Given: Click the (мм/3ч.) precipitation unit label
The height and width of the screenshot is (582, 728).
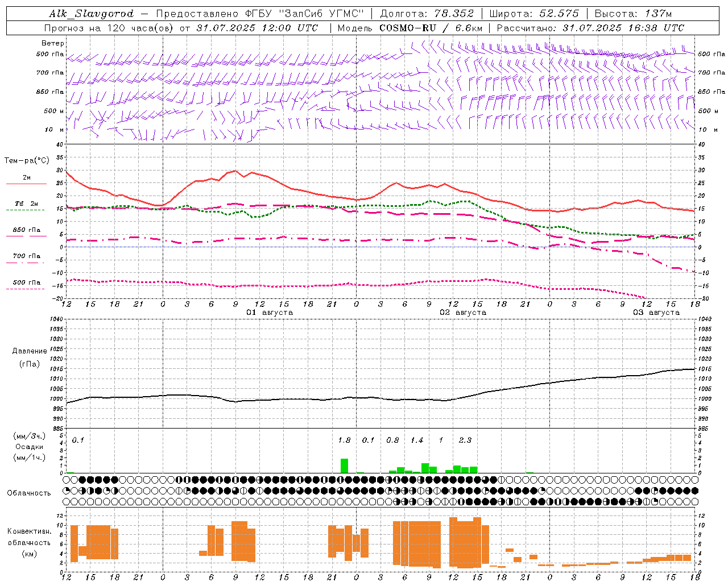Looking at the screenshot, I should pos(30,436).
